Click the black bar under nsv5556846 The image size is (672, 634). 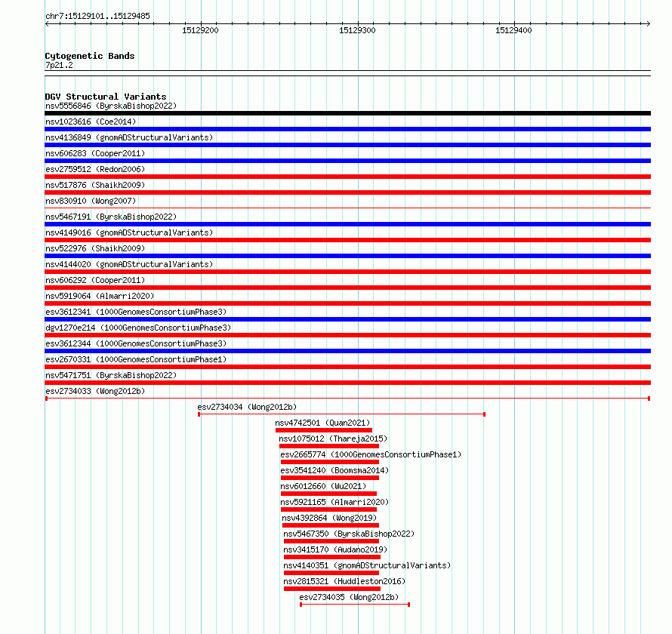[x=347, y=113]
